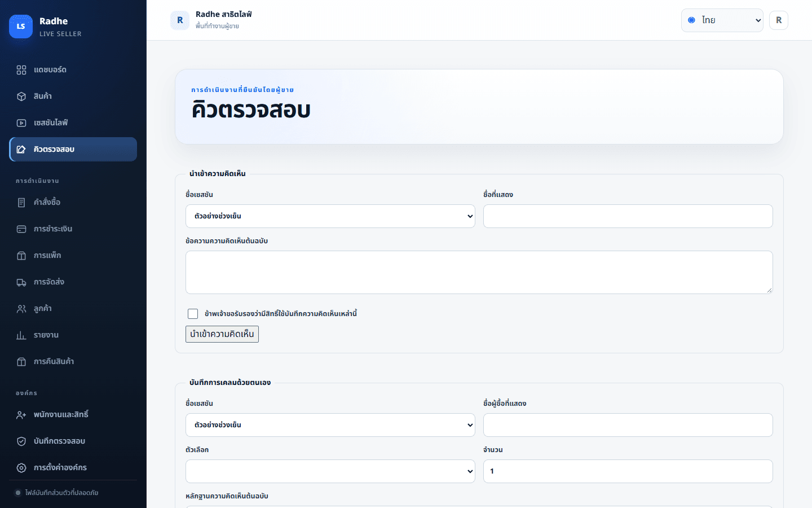
Task: Click the ไฟล์บันทึกส่วนตัวที่ปลอดภัย status text
Action: (62, 493)
